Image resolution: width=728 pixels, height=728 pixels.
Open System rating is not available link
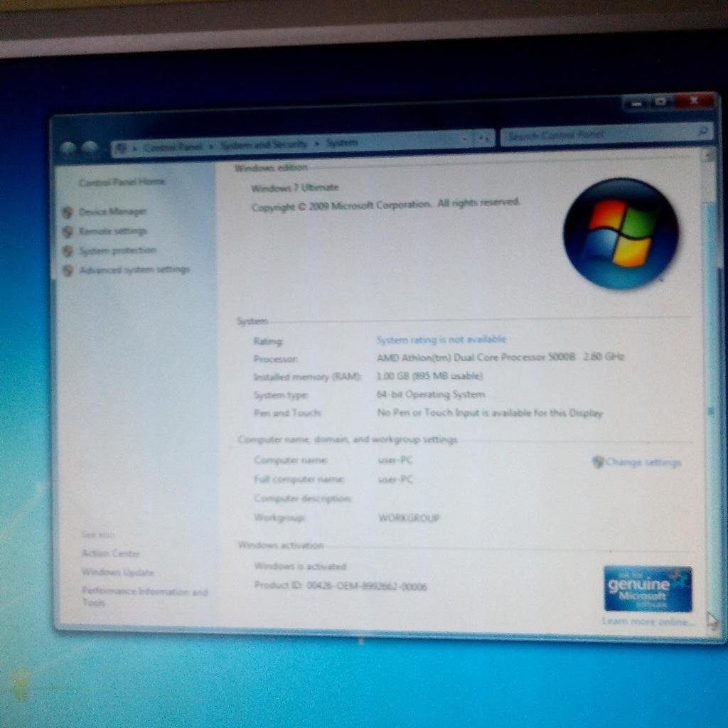tap(441, 339)
